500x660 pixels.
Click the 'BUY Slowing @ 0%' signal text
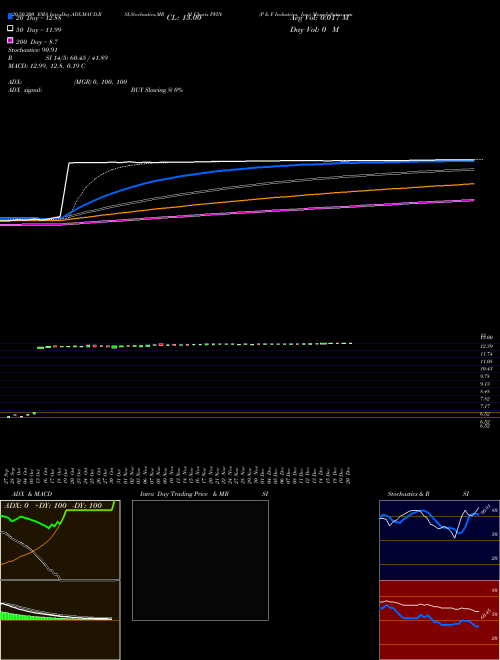click(157, 90)
